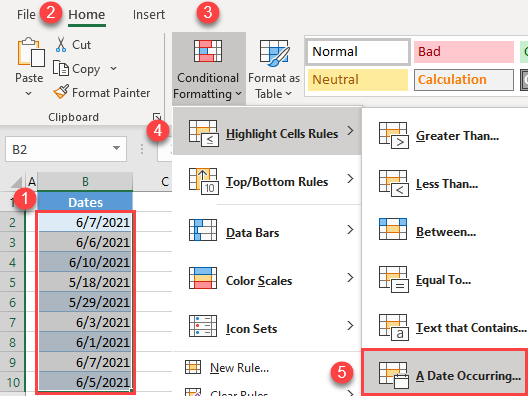
Task: Expand the Highlight Cells Rules submenu arrow
Action: pos(350,130)
